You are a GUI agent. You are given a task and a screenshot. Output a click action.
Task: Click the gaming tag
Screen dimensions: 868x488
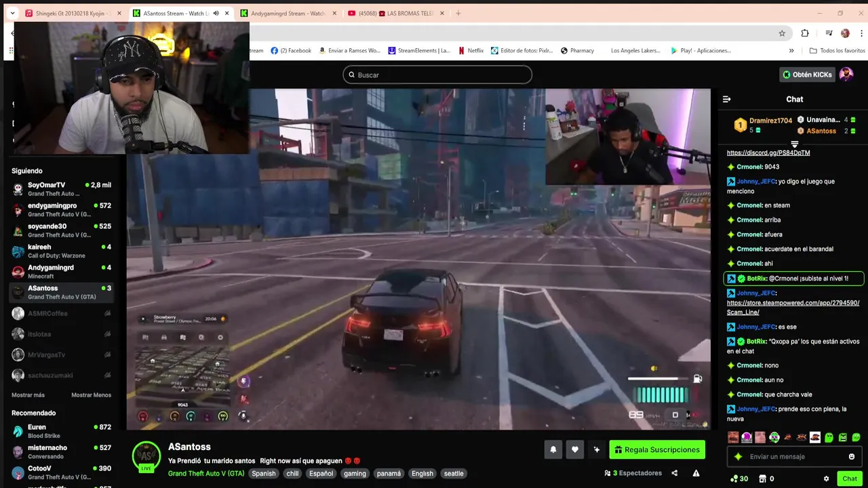click(355, 474)
